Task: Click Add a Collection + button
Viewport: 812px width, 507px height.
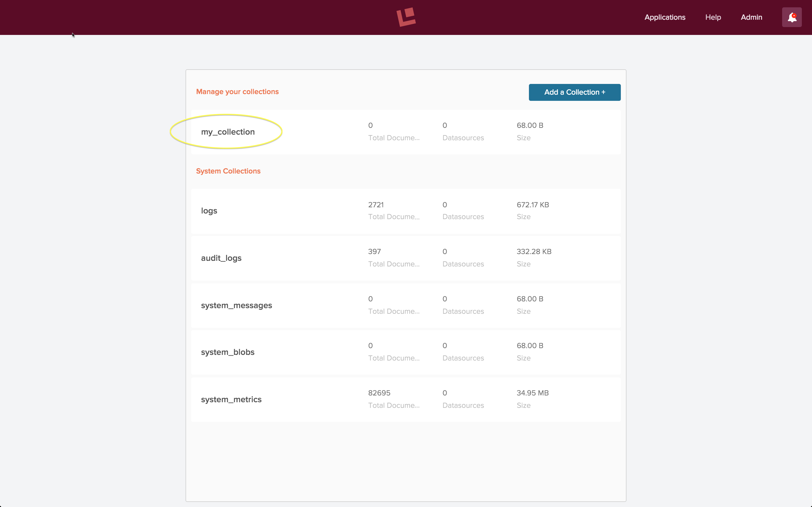Action: click(x=575, y=92)
